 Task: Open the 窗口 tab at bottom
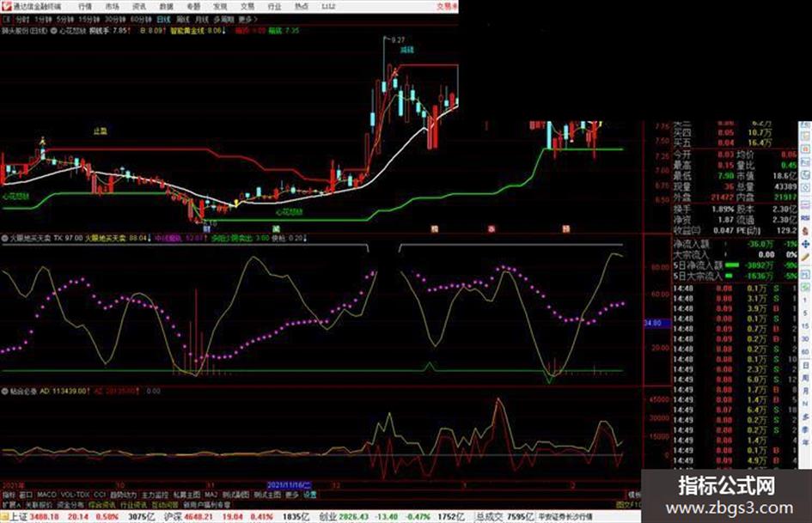tap(26, 495)
